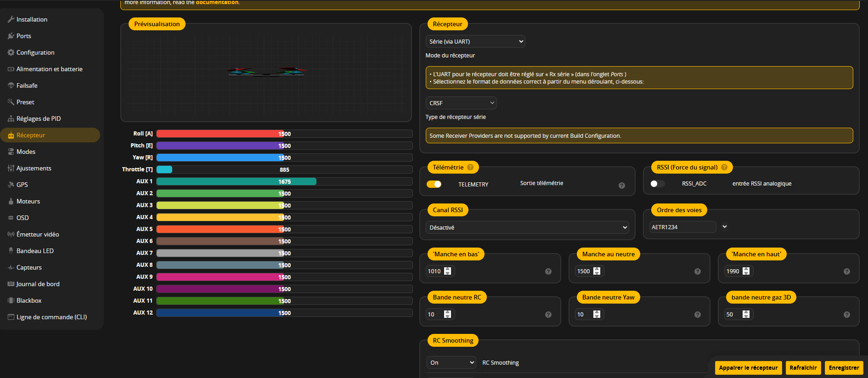Click the plug icon next to Ports
868x378 pixels.
coord(11,36)
